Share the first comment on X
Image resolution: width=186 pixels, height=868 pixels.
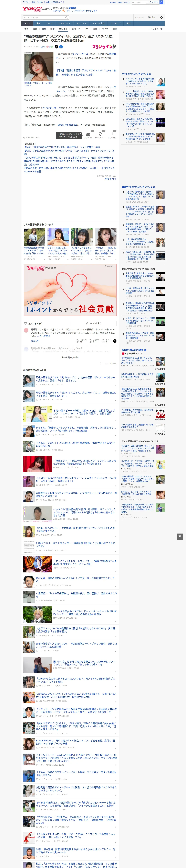click(114, 341)
